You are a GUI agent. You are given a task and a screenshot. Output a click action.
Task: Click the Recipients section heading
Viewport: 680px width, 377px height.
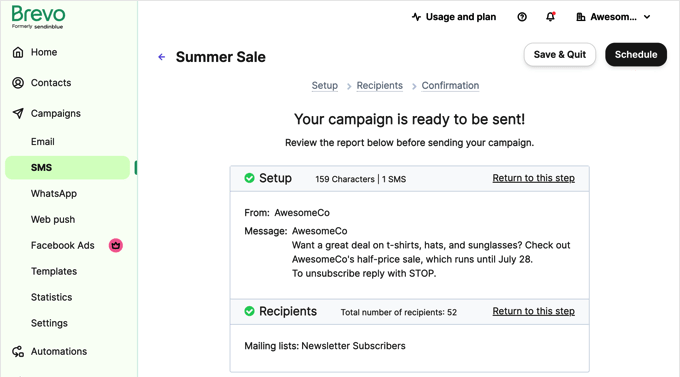click(288, 311)
